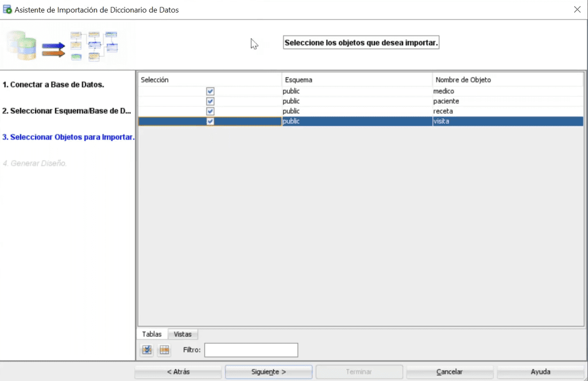The height and width of the screenshot is (381, 588).
Task: Sort by the Selección column header
Action: click(210, 80)
